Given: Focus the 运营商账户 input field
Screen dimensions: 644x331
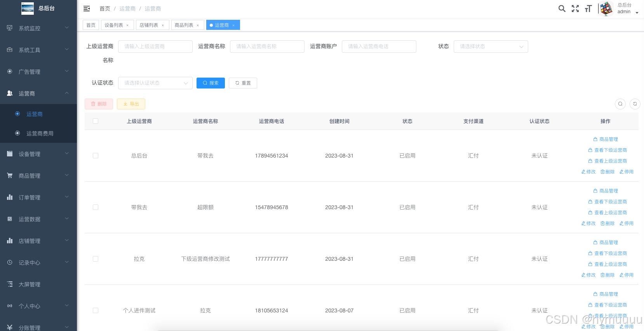Looking at the screenshot, I should coord(379,47).
